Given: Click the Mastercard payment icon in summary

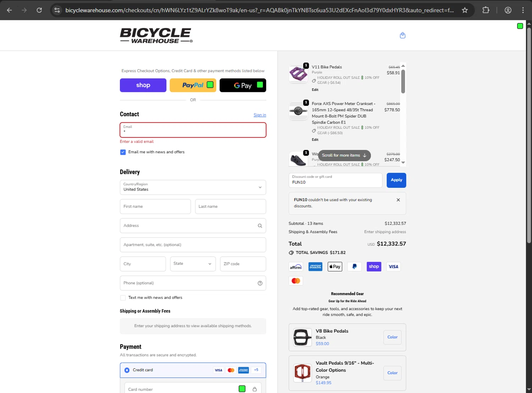Looking at the screenshot, I should [x=296, y=281].
